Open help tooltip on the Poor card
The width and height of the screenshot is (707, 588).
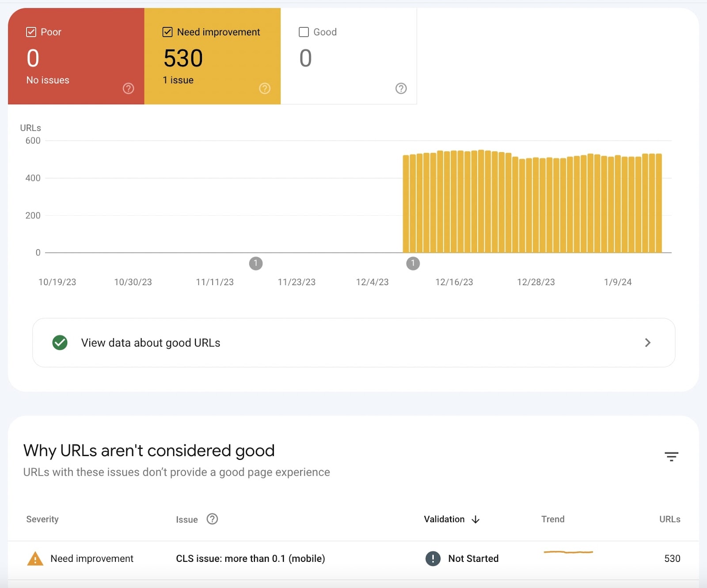click(128, 88)
